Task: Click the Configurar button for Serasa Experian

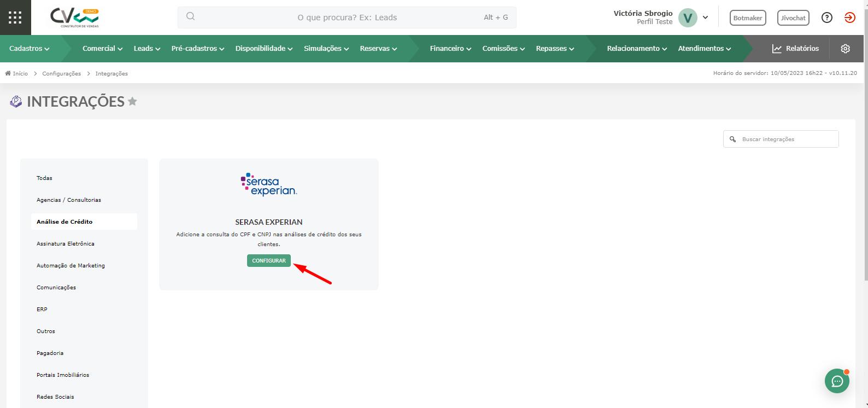Action: click(269, 261)
